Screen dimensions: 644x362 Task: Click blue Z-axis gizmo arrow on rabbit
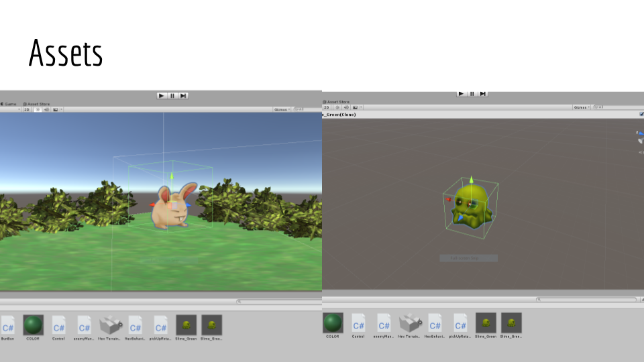click(188, 204)
